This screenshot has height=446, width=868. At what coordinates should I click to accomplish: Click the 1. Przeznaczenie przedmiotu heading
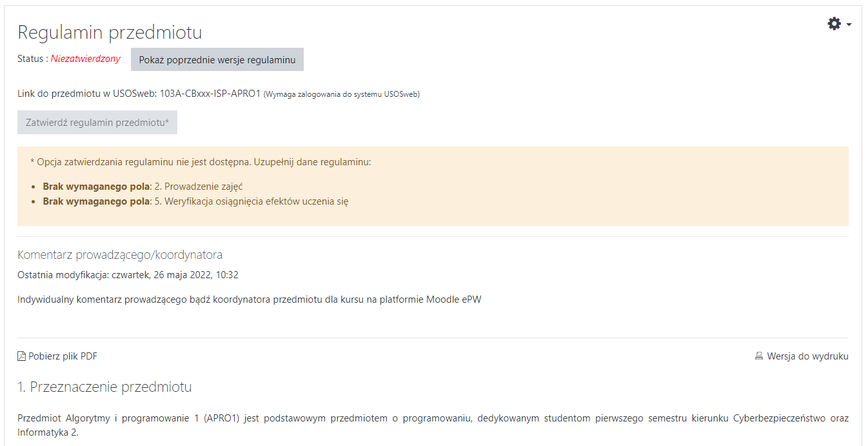point(104,387)
